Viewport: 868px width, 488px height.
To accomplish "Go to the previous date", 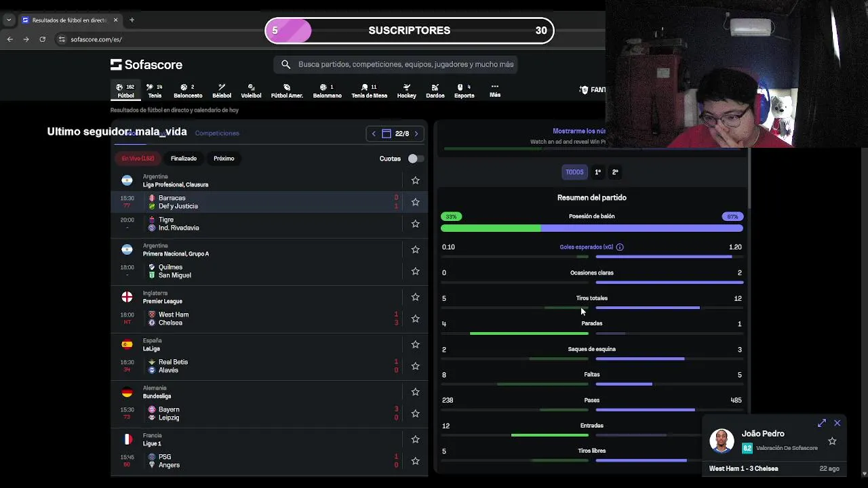I will pyautogui.click(x=374, y=134).
